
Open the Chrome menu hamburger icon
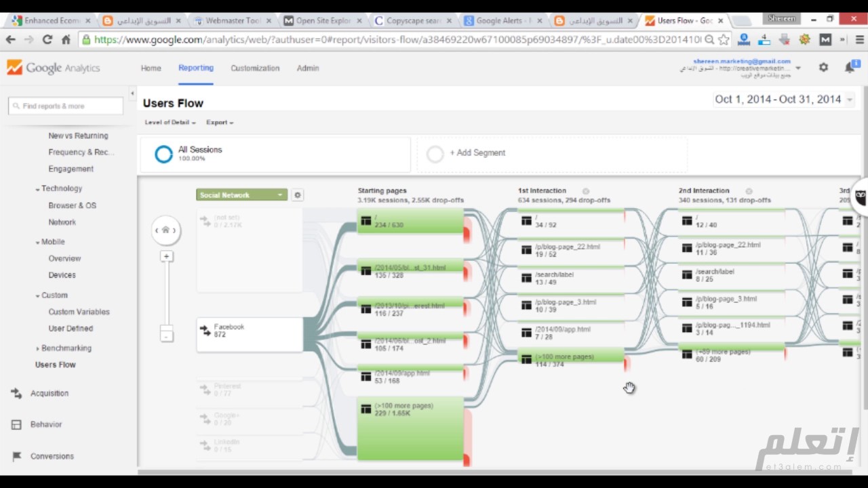tap(860, 40)
